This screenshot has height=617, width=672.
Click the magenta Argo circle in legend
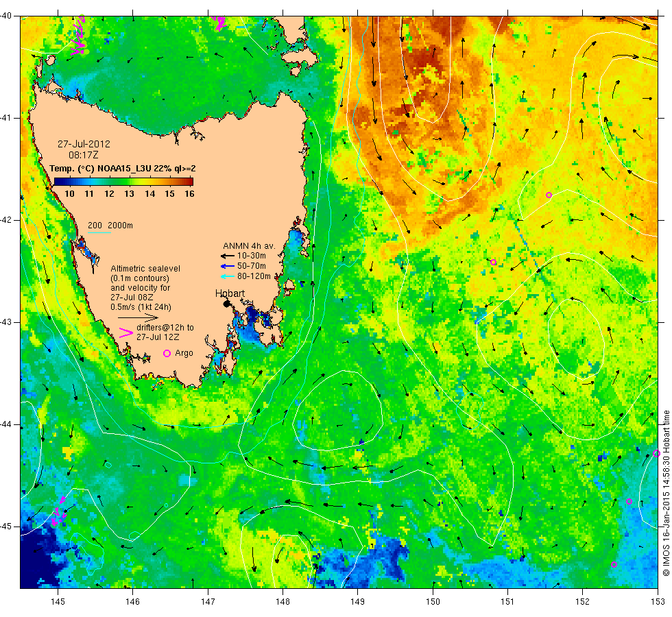(167, 353)
